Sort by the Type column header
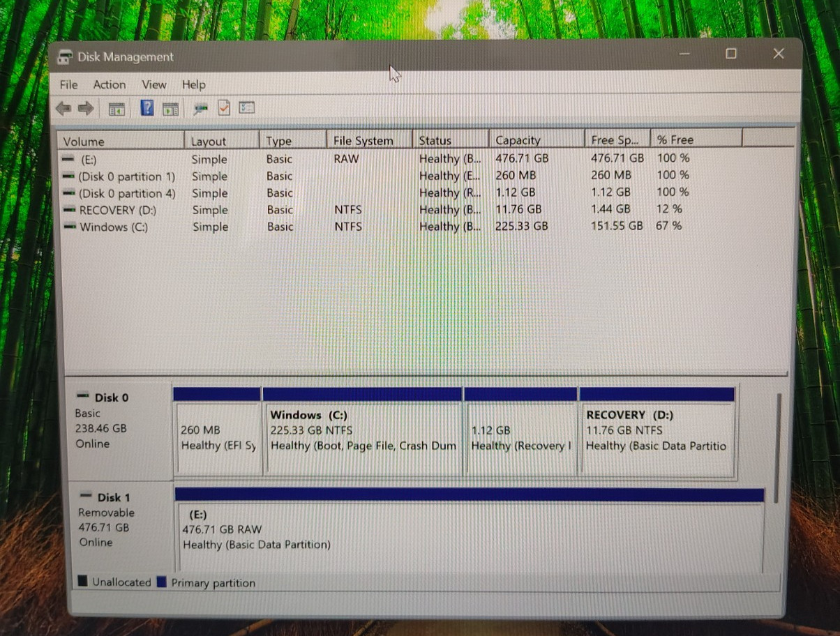Viewport: 840px width, 636px height. coord(293,140)
